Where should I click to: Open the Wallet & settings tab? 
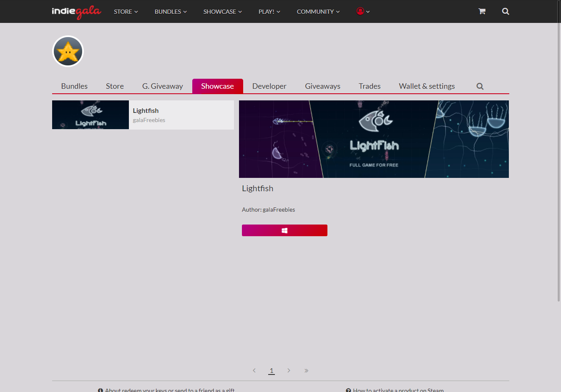click(427, 86)
